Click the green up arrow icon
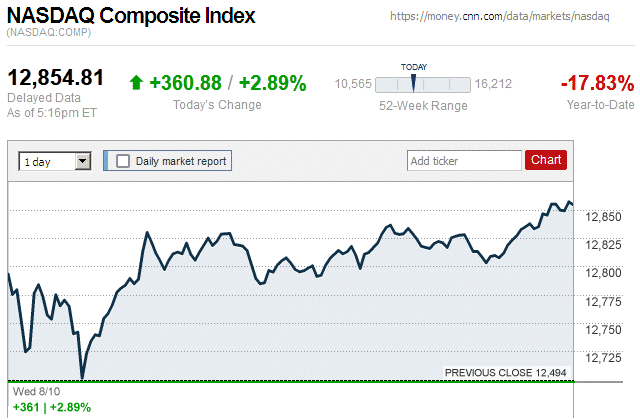640x420 pixels. coord(136,82)
